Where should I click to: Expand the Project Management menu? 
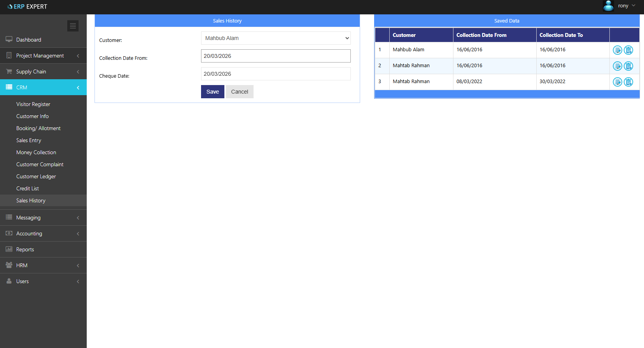coord(43,56)
